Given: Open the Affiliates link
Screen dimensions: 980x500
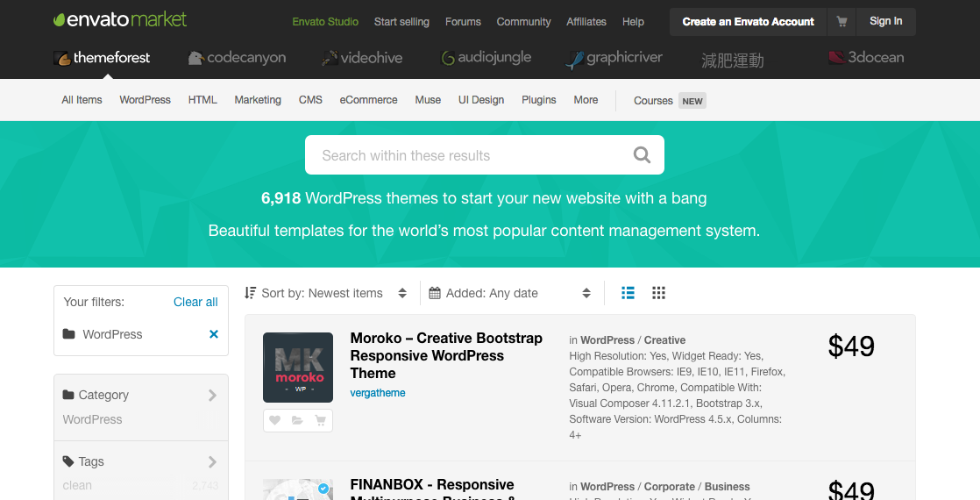Looking at the screenshot, I should tap(586, 21).
